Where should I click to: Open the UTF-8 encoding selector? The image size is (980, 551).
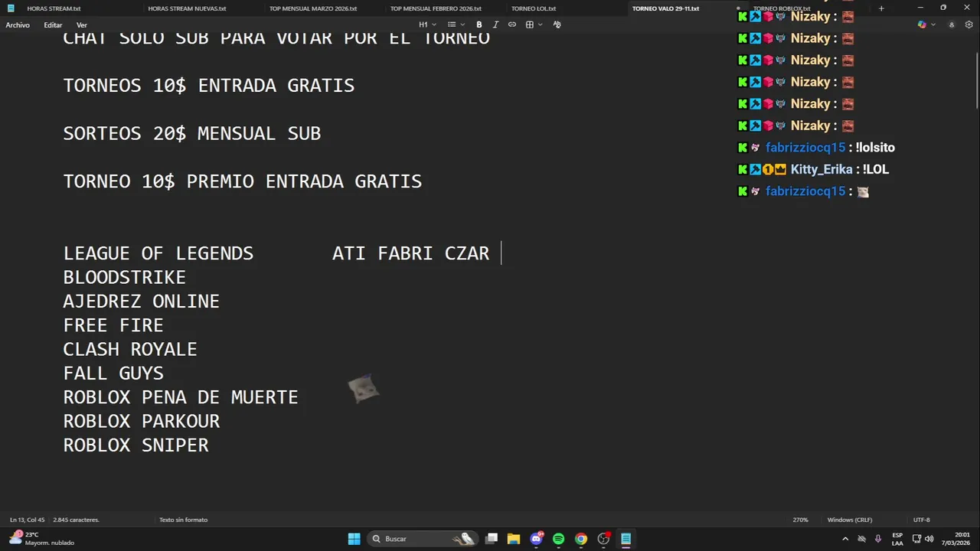(921, 520)
